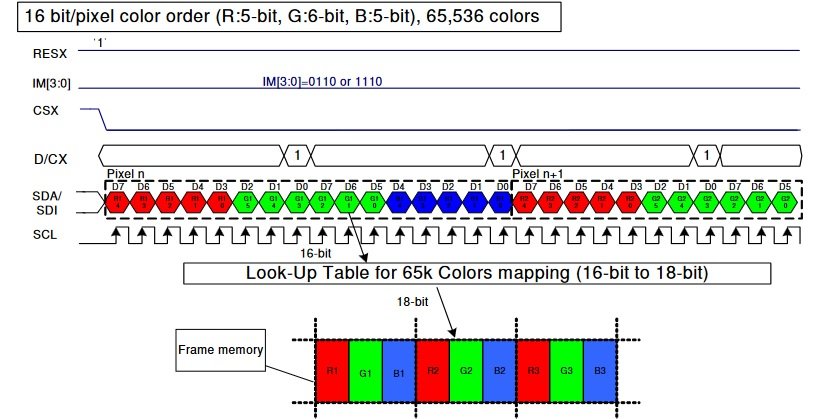Click the green G2 block in frame memory
Image resolution: width=823 pixels, height=419 pixels.
click(x=466, y=371)
